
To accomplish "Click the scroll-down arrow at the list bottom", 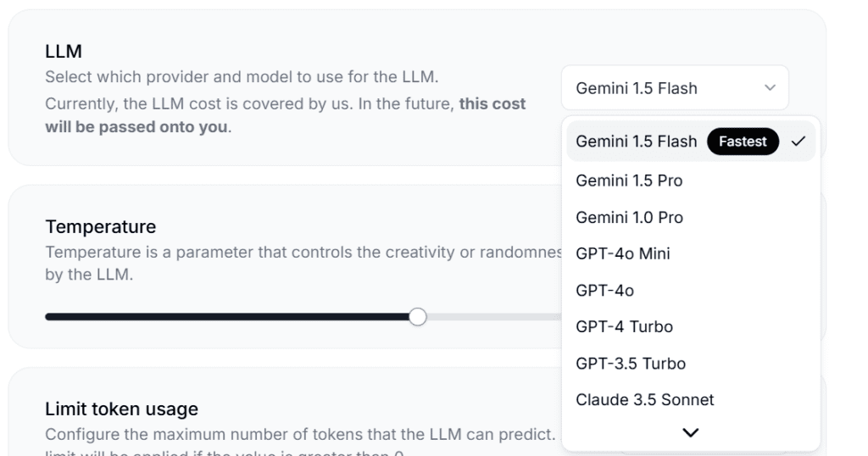I will point(691,433).
